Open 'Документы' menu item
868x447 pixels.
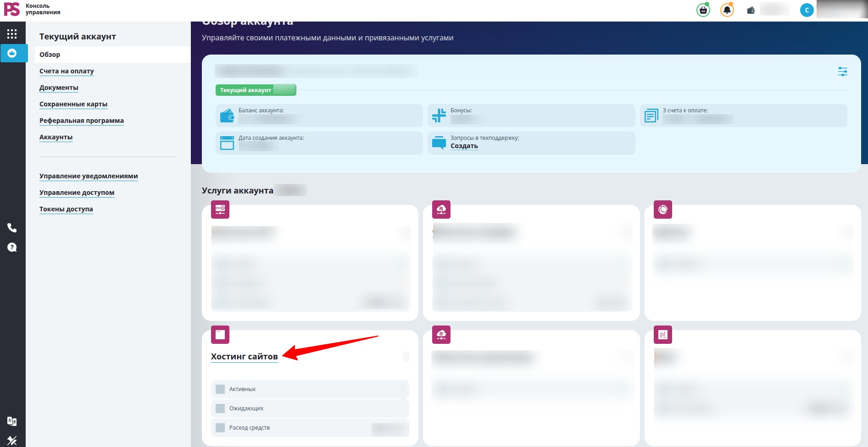[x=59, y=88]
